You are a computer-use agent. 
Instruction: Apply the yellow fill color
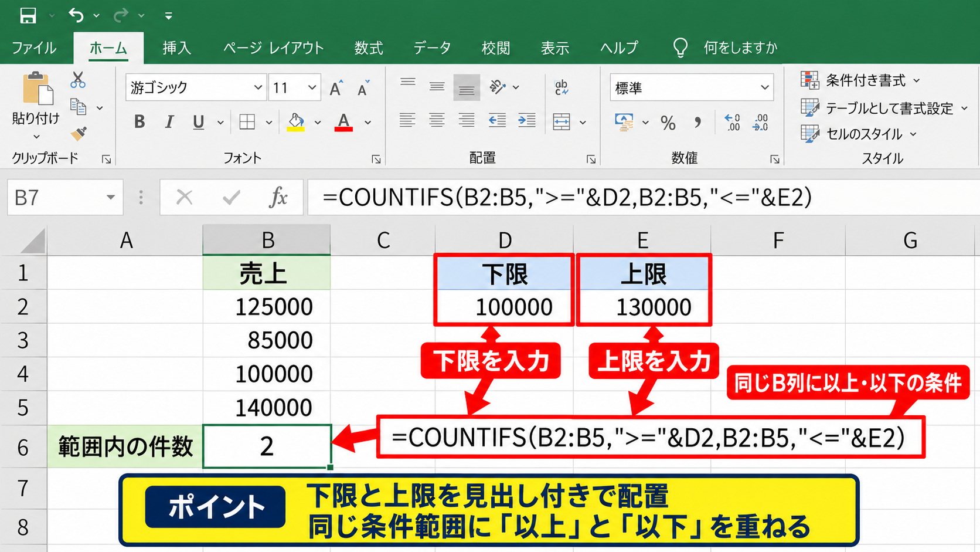point(296,122)
